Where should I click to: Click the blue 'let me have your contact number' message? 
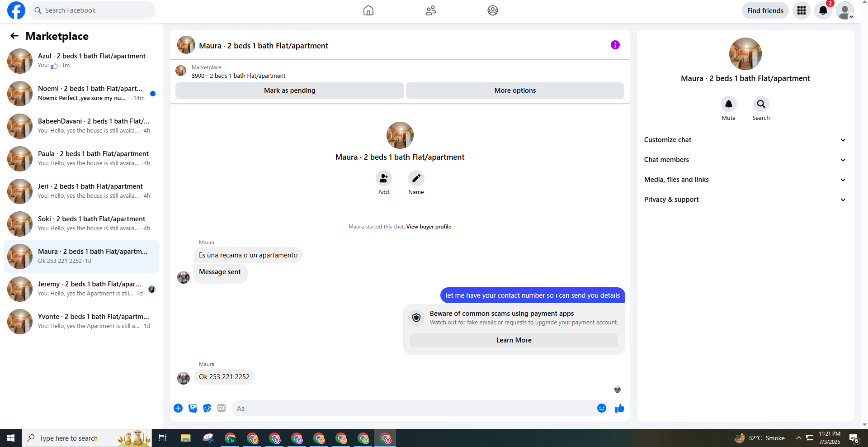pyautogui.click(x=533, y=295)
